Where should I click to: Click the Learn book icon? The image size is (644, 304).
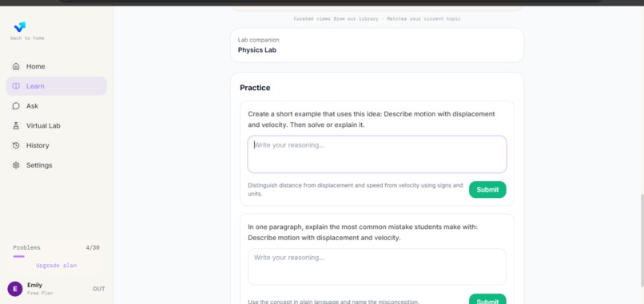(x=16, y=86)
